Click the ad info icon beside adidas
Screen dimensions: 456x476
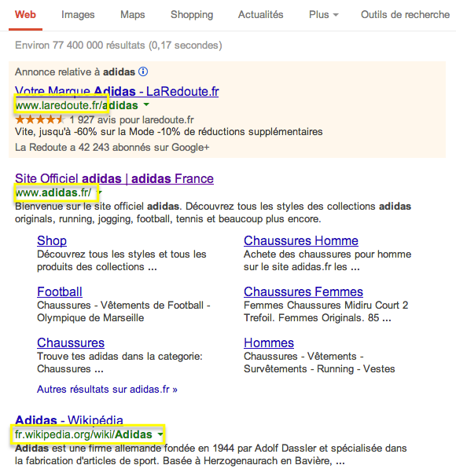tap(143, 71)
